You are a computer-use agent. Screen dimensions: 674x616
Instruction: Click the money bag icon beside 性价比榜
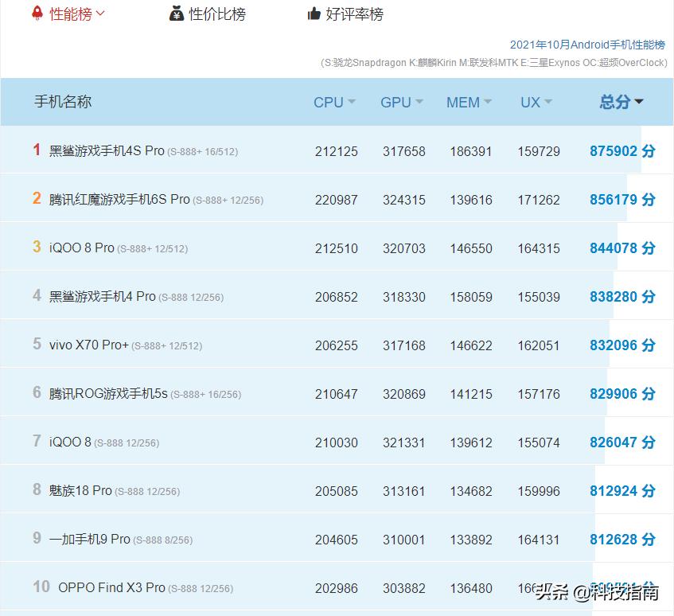[x=177, y=14]
